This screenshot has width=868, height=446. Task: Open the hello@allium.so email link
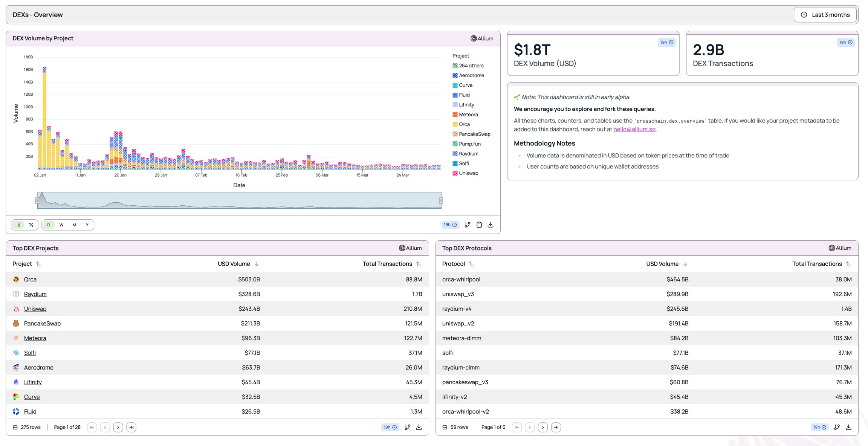(634, 129)
